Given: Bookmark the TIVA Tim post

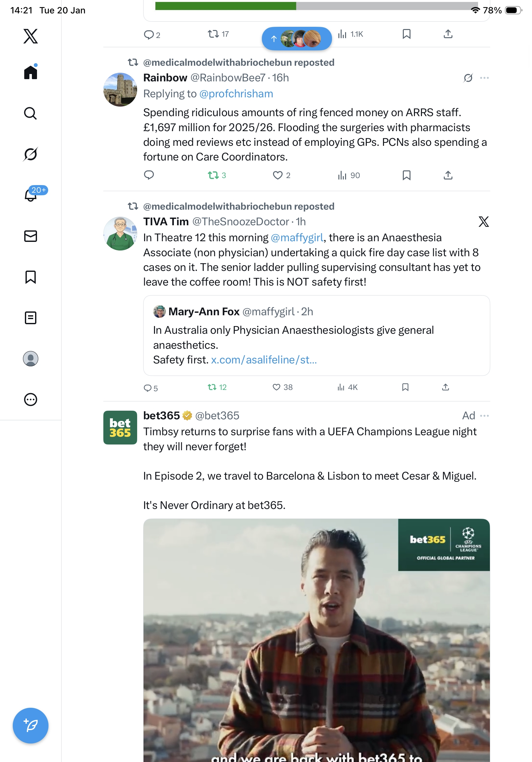Looking at the screenshot, I should [405, 387].
